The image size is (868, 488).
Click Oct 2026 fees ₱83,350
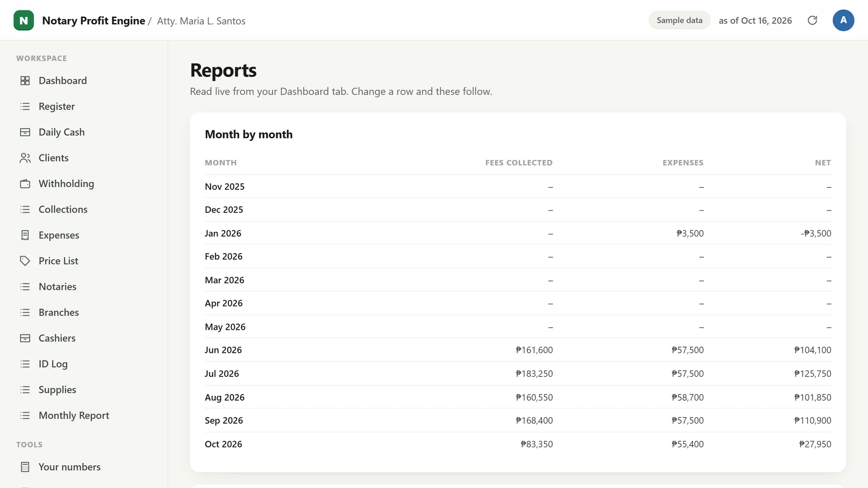pos(537,444)
